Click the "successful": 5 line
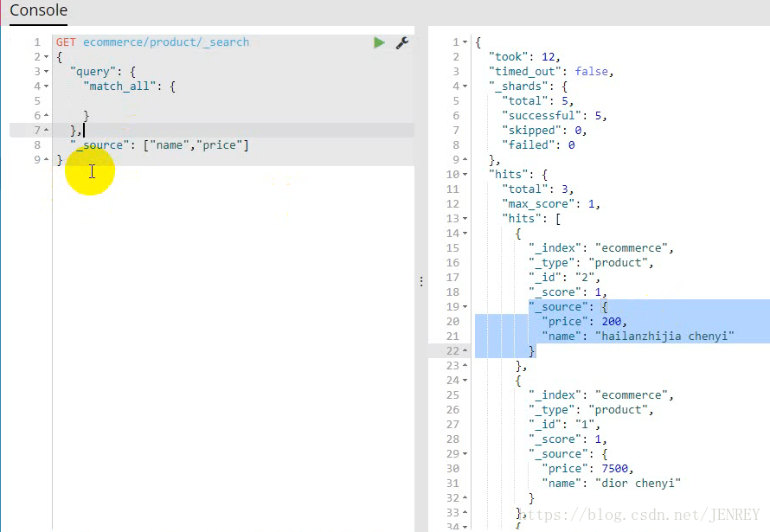770x532 pixels. click(554, 116)
